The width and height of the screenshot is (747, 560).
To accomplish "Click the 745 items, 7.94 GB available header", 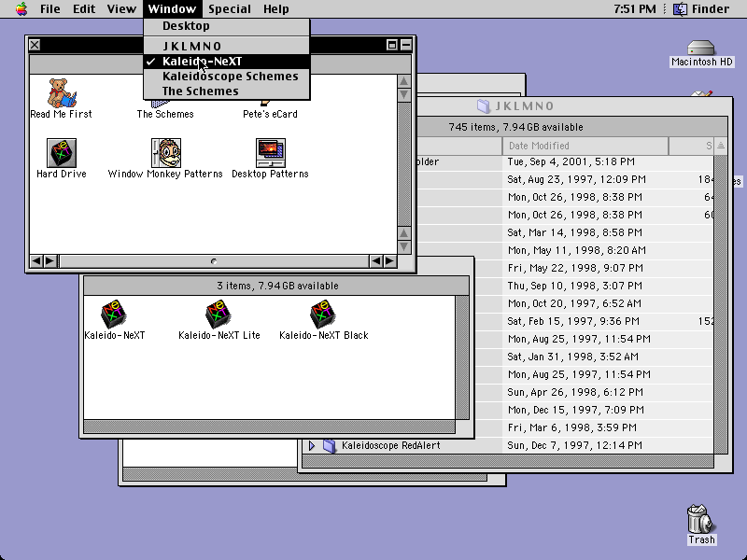I will [515, 127].
